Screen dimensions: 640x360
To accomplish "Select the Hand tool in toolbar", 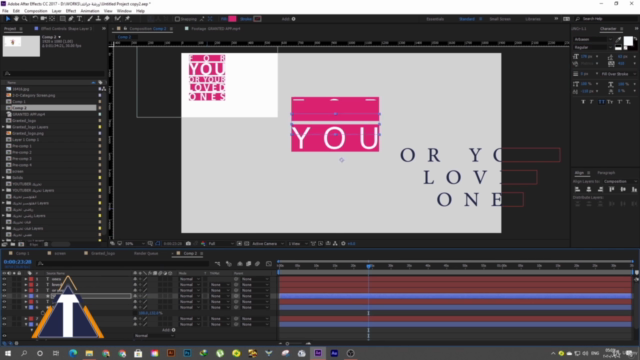I will point(16,19).
